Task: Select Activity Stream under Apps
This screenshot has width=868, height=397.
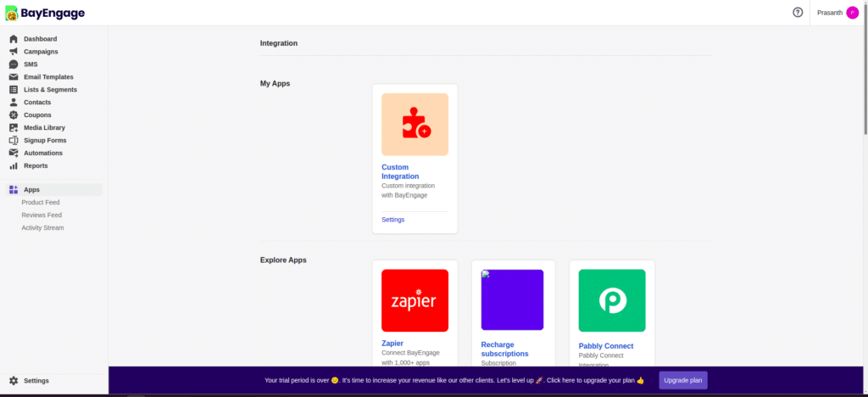Action: click(42, 228)
